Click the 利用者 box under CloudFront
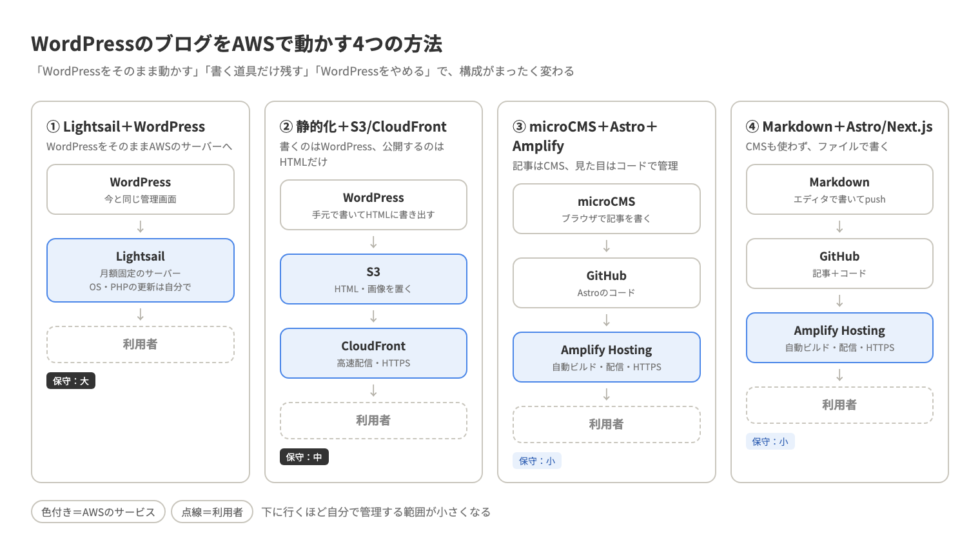980x549 pixels. pyautogui.click(x=373, y=421)
